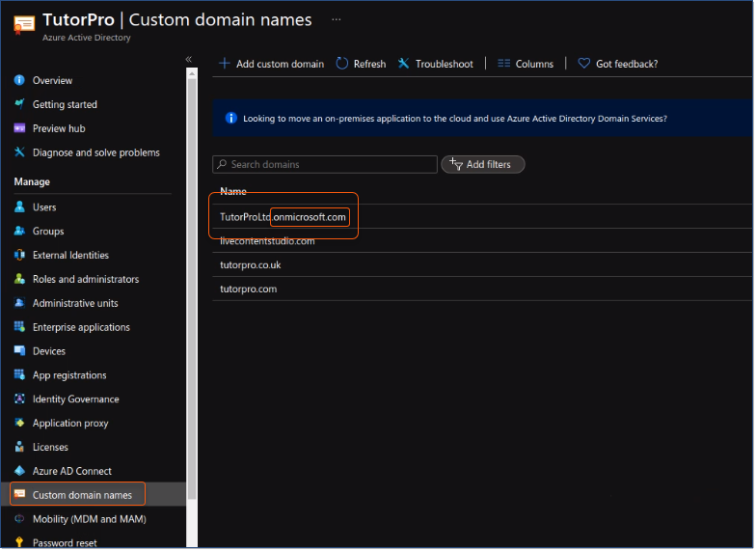Image resolution: width=756 pixels, height=551 pixels.
Task: Open the ellipsis more options menu
Action: coord(336,19)
